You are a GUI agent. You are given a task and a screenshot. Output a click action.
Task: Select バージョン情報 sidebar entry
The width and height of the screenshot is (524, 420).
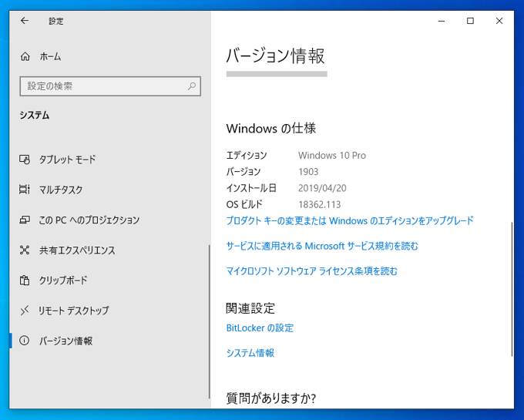pos(109,341)
